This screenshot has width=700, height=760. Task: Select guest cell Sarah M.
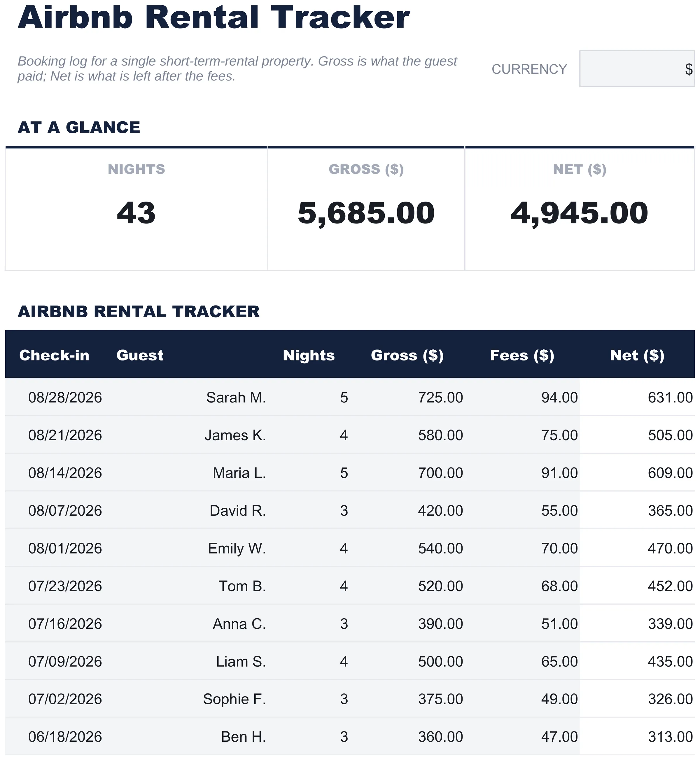click(x=236, y=397)
